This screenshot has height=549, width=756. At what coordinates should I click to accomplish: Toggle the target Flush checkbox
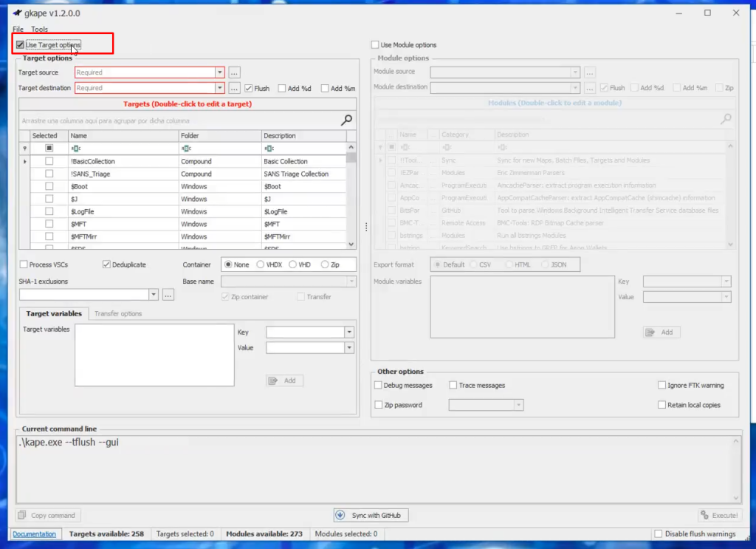pyautogui.click(x=249, y=88)
